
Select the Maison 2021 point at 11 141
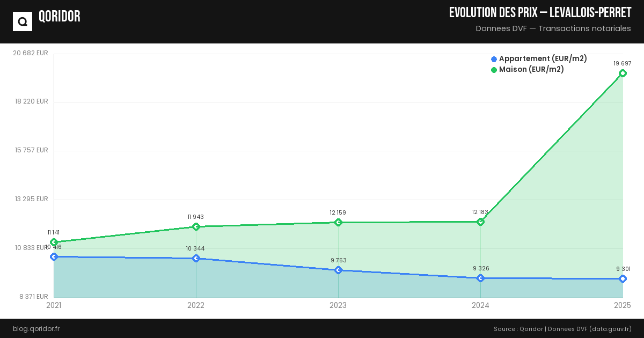54,242
